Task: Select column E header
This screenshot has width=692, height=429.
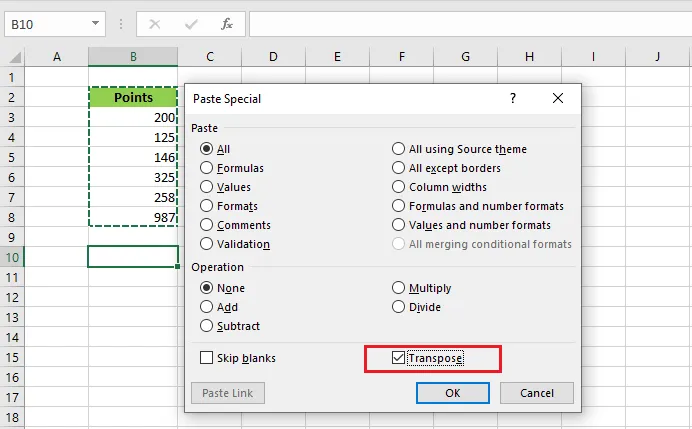Action: tap(337, 57)
